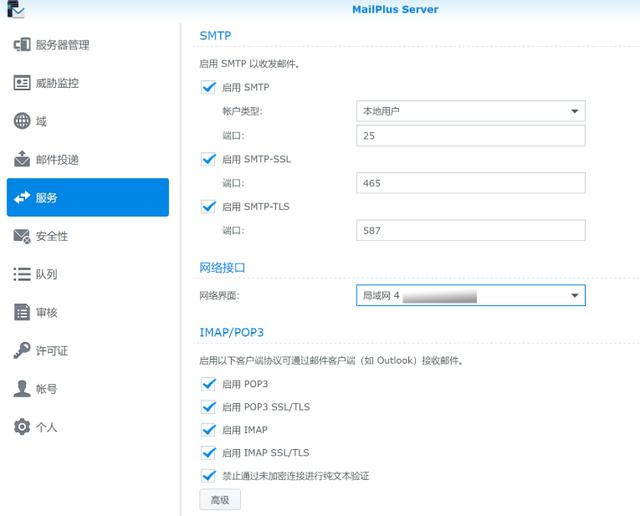640x516 pixels.
Task: Click the 队列 list icon
Action: (x=22, y=274)
